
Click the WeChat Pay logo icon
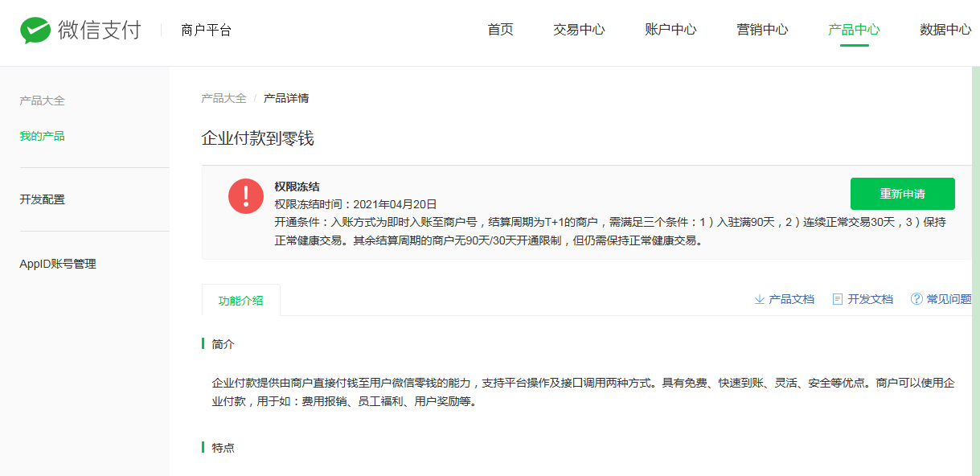[x=35, y=31]
